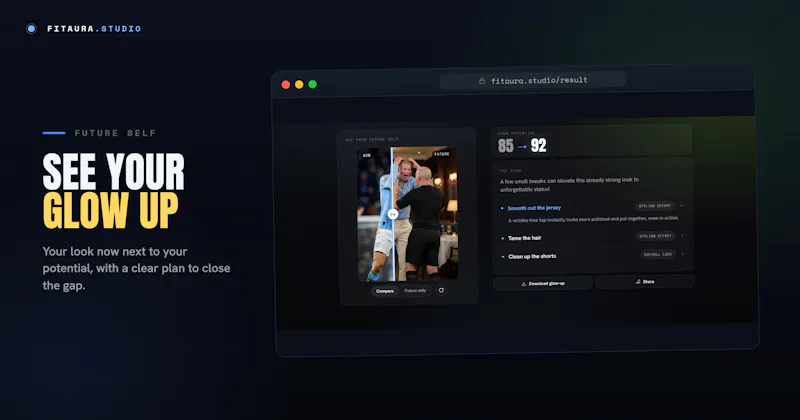The image size is (800, 420).
Task: Expand the Tame the hair item
Action: [682, 236]
